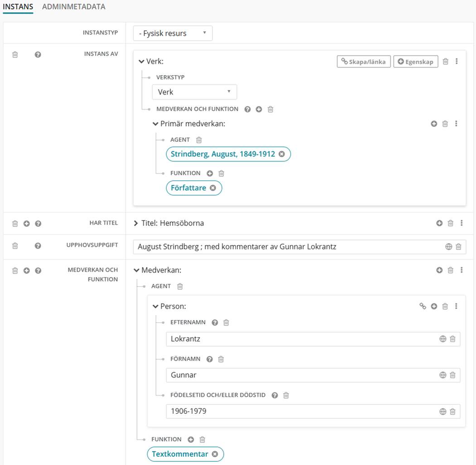Add a Medverkan och funktion entry in Verk

pos(259,109)
